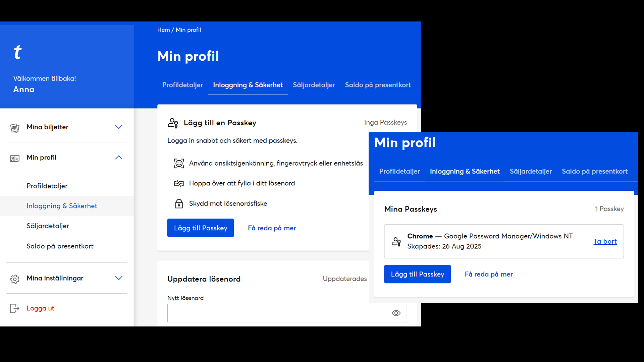Click the Ticketmaster 't' logo
This screenshot has height=362, width=644.
coord(17,52)
